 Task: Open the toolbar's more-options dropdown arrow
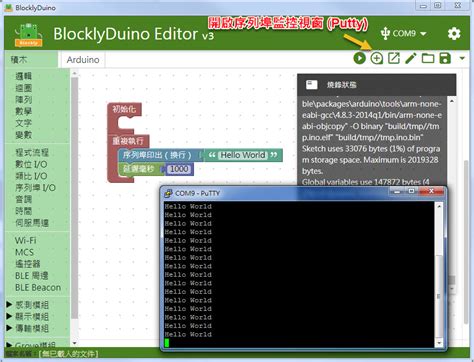click(x=462, y=58)
